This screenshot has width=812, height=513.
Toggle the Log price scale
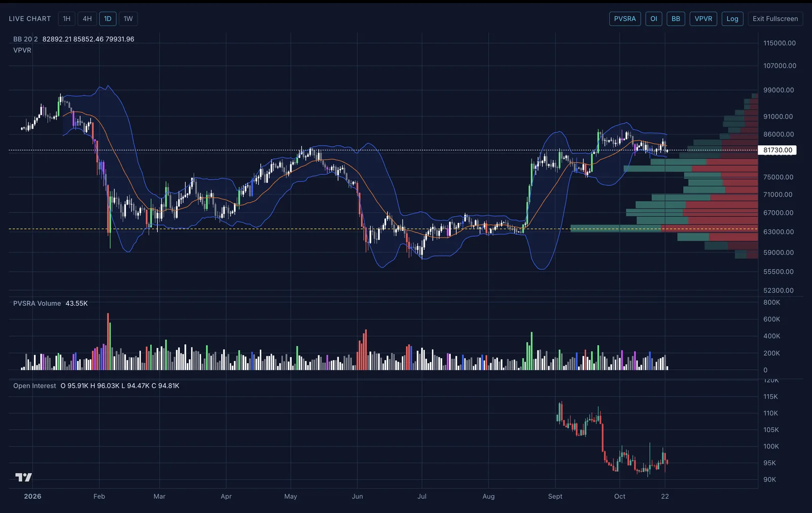click(732, 19)
